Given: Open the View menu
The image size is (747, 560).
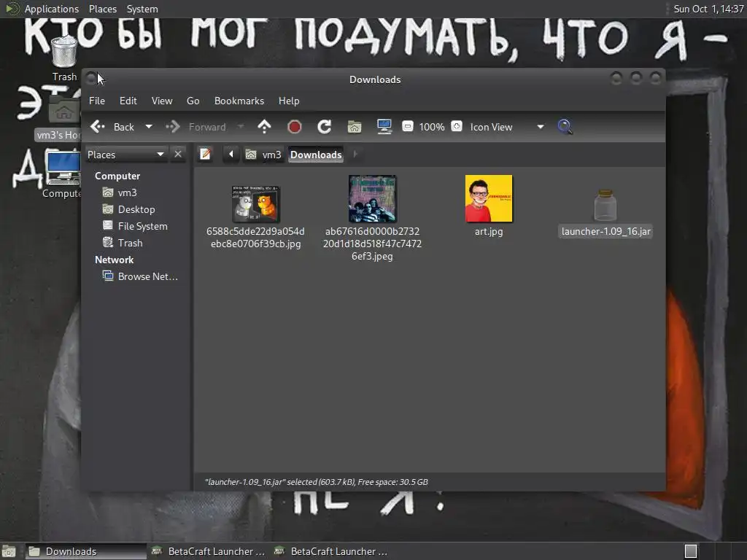Looking at the screenshot, I should [x=162, y=101].
